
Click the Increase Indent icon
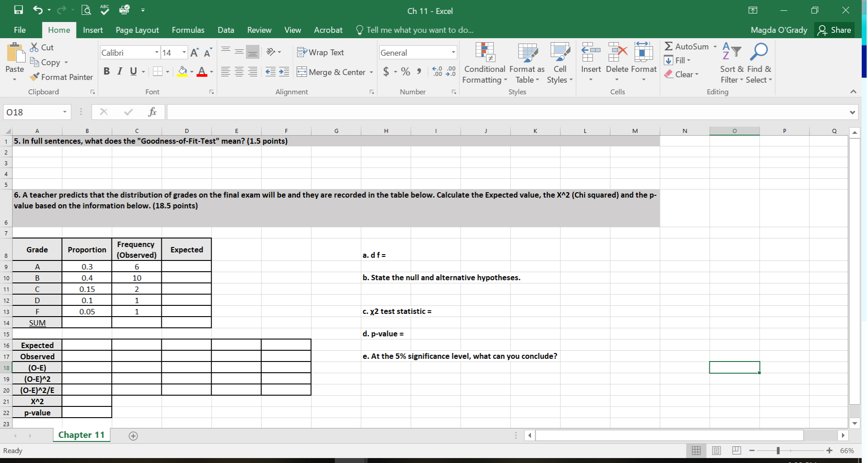point(284,72)
